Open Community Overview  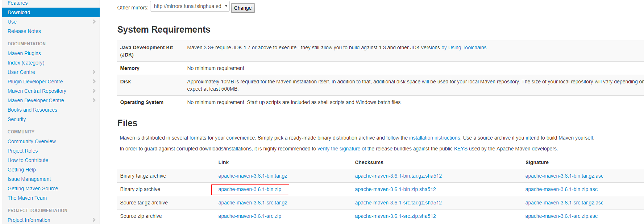coord(32,141)
